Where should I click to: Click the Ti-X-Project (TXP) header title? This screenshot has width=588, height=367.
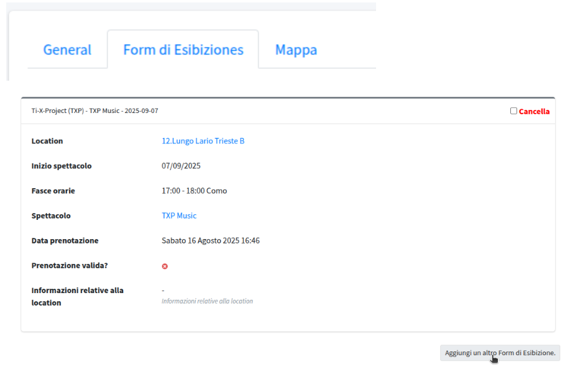[x=94, y=111]
